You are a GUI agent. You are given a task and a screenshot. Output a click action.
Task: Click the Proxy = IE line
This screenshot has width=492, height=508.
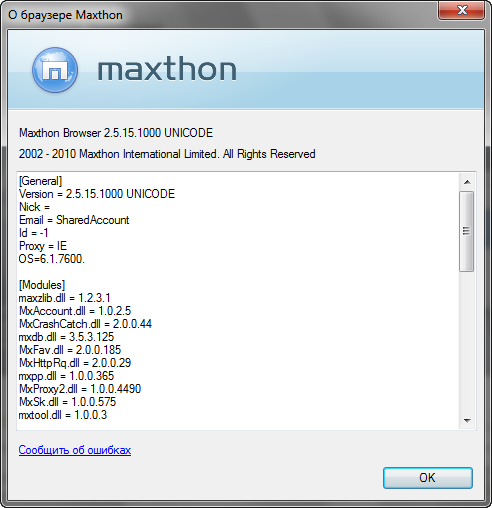coord(43,246)
